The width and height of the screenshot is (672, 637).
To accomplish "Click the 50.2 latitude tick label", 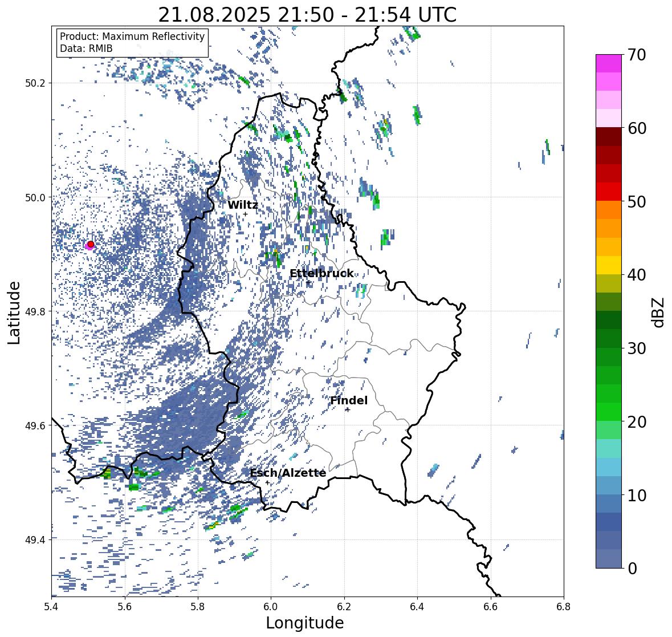I will tap(35, 83).
